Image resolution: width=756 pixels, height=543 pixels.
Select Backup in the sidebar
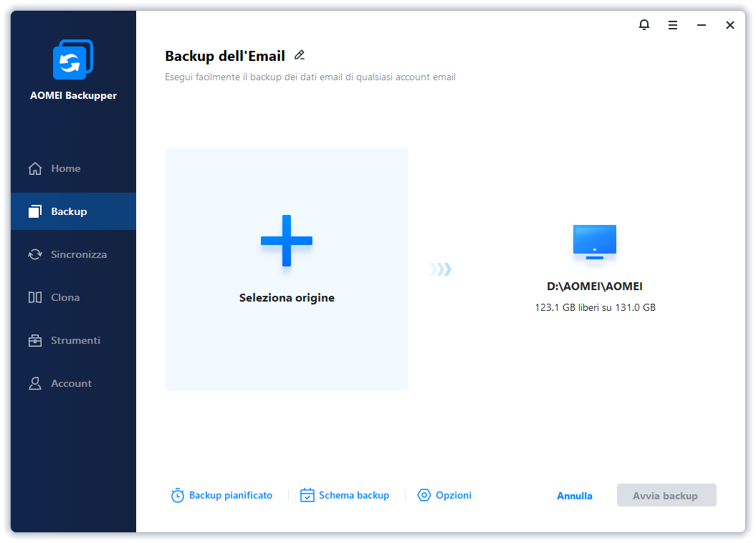coord(73,211)
